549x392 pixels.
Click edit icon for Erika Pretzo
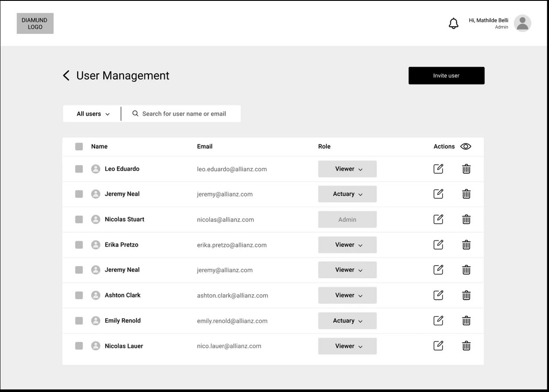point(438,245)
